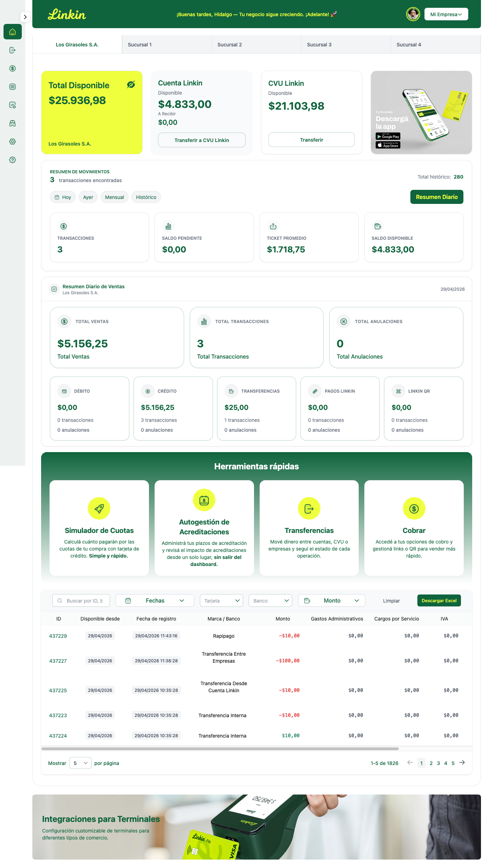The width and height of the screenshot is (488, 868).
Task: Clear the filters with Limpiar
Action: 391,601
